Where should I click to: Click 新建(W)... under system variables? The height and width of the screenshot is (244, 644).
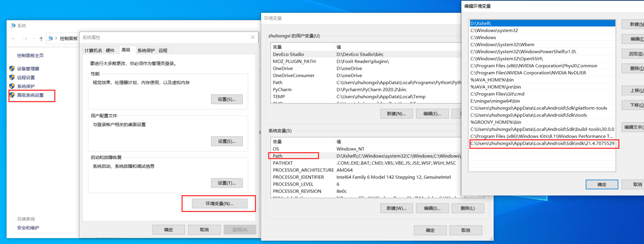(396, 208)
